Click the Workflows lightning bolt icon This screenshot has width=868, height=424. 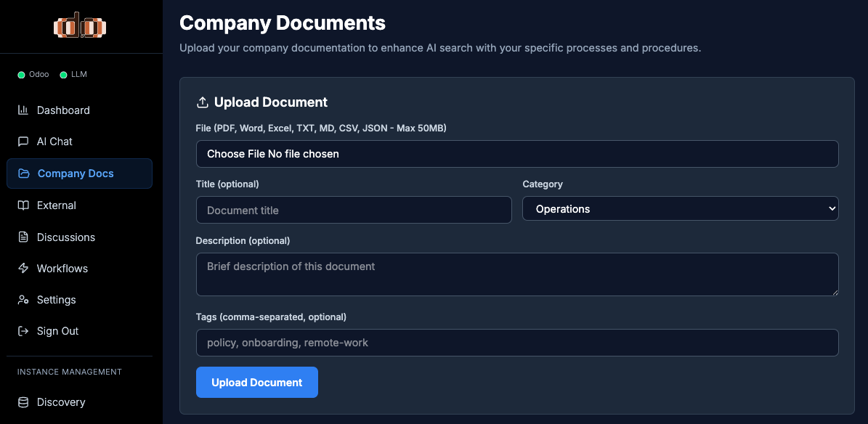(23, 269)
